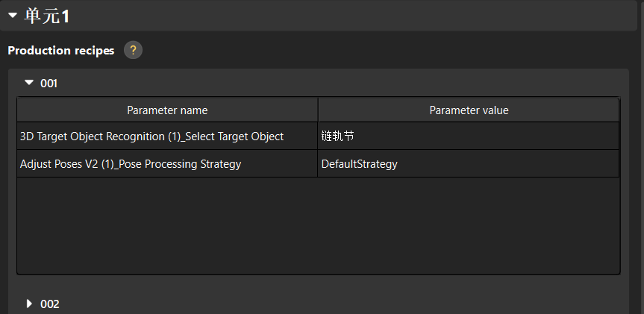Click empty table area below Parameter value column

point(469,224)
